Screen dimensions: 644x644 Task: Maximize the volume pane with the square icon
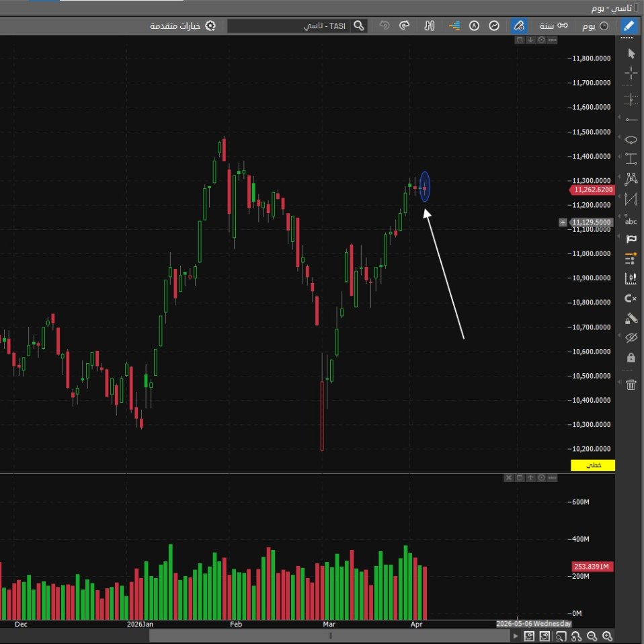(520, 478)
